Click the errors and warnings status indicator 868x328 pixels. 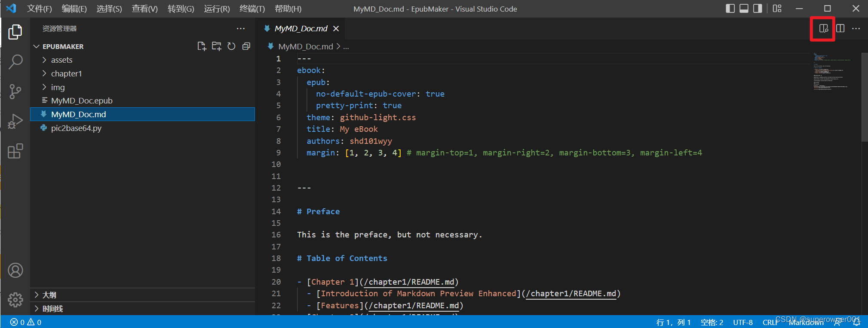tap(26, 322)
